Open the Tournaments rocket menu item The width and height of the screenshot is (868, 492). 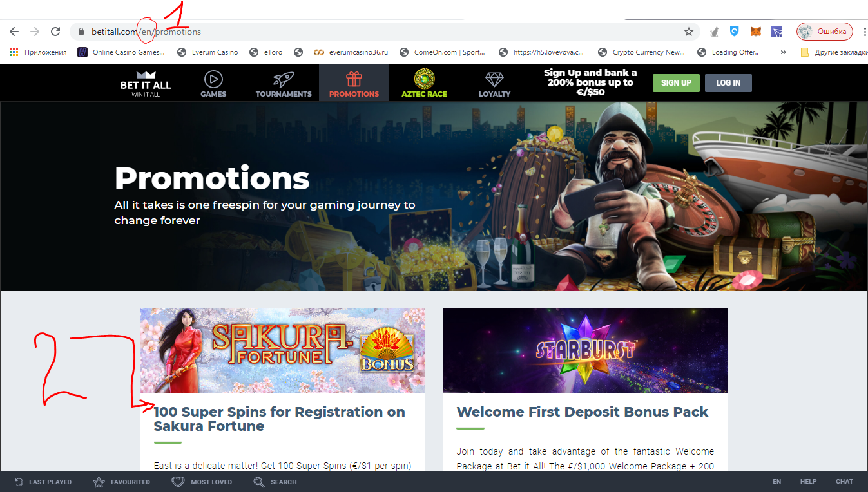pyautogui.click(x=284, y=83)
